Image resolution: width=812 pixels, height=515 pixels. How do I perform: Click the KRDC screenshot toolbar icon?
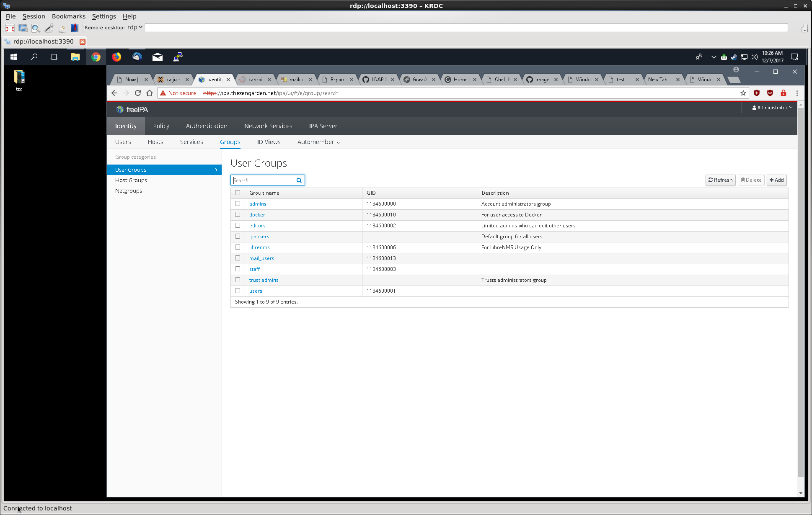pos(23,28)
